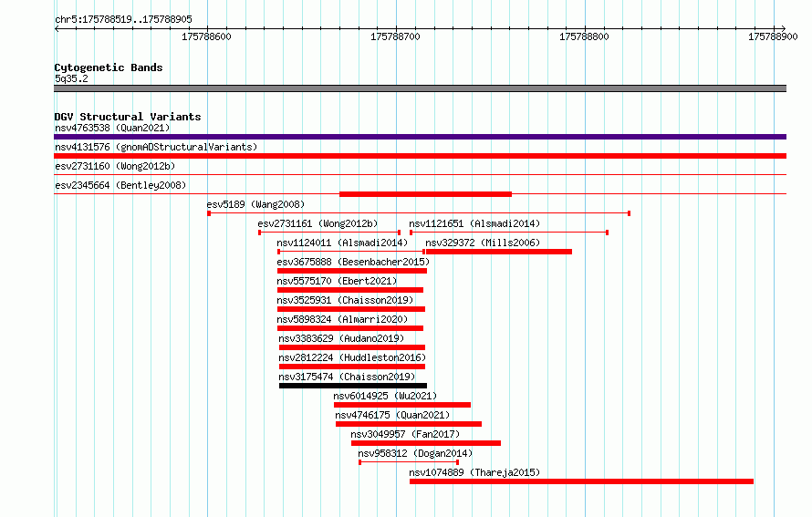Screen dimensions: 812x517
Task: Click the 5q35.2 cytogenetic band bar
Action: tap(420, 88)
